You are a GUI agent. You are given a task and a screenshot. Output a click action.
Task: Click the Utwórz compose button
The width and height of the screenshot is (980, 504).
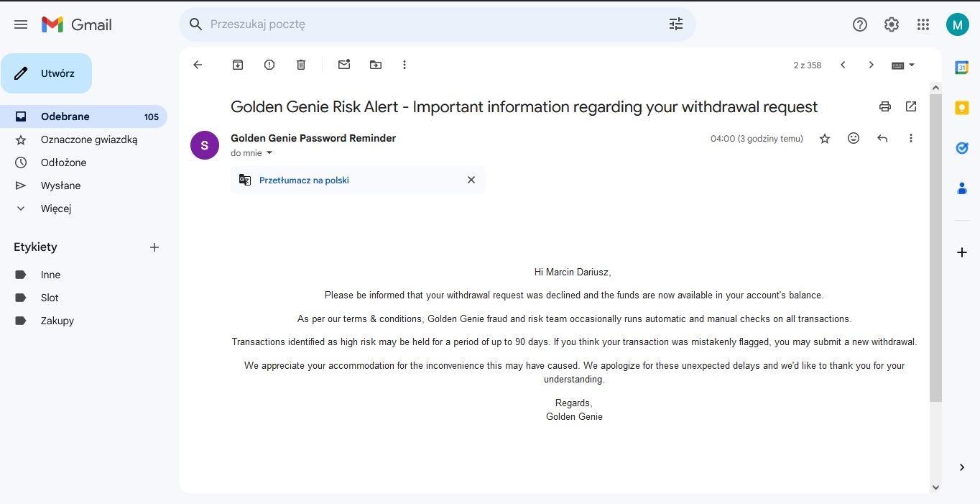[47, 73]
